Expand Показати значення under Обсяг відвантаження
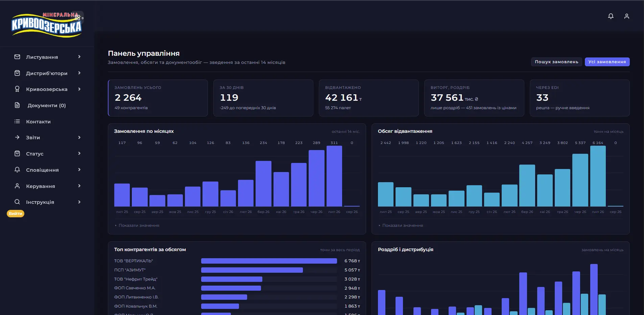 pyautogui.click(x=401, y=225)
